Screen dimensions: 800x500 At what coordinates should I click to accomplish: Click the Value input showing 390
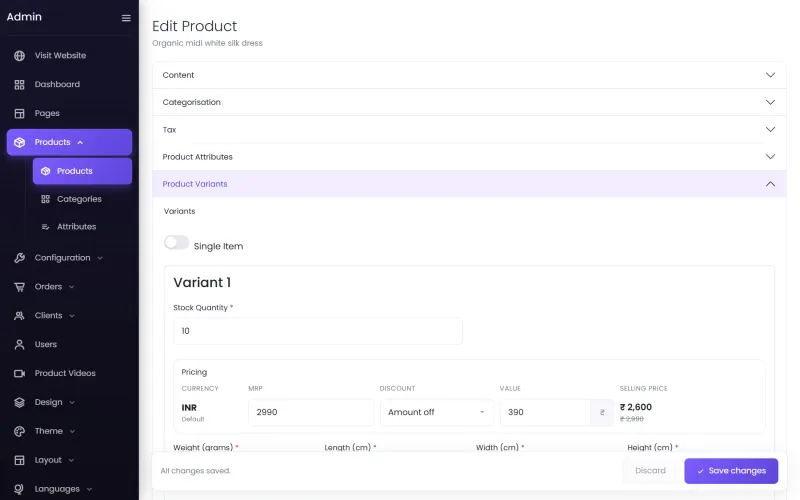click(x=545, y=412)
